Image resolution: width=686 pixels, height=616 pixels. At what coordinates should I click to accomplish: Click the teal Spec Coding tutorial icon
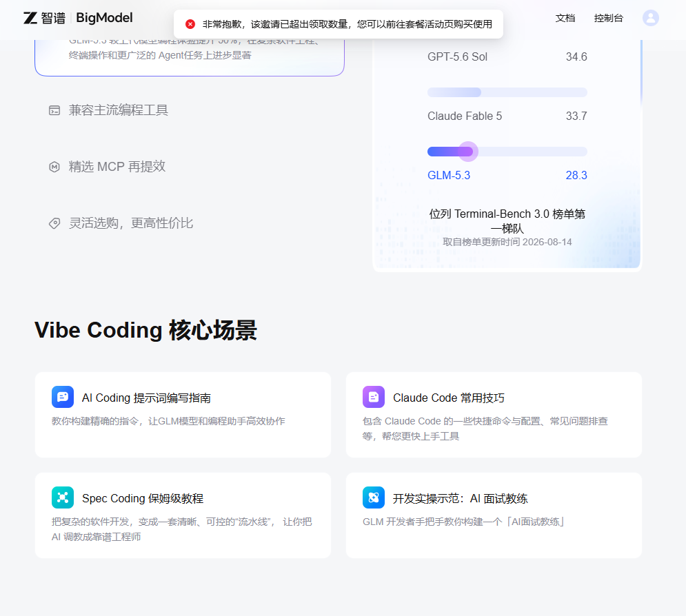63,497
